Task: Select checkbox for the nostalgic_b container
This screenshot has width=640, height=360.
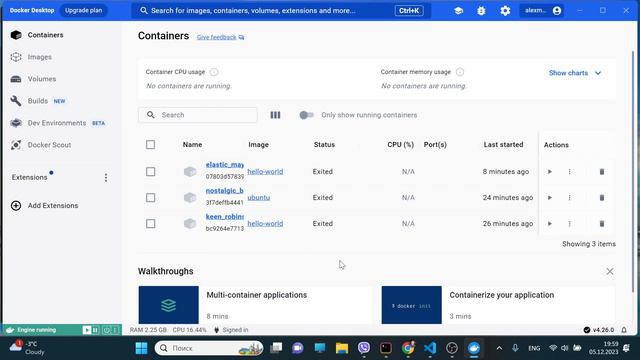Action: pos(151,198)
